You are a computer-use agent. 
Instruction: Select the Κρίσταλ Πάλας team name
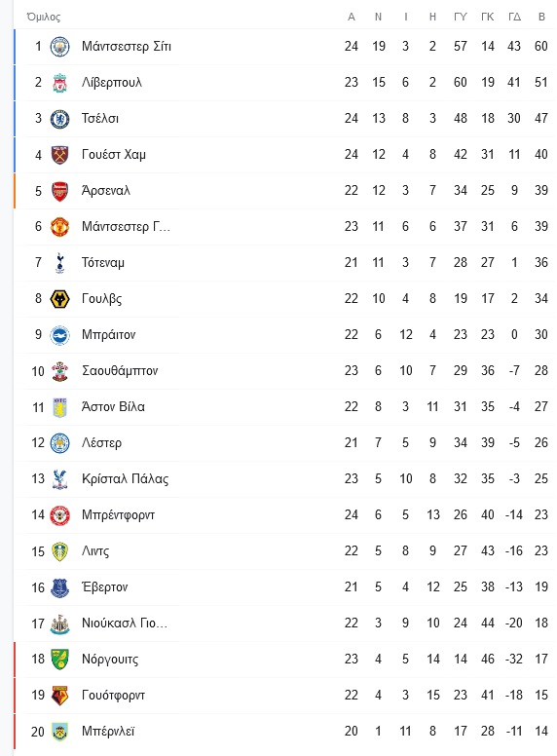(126, 478)
